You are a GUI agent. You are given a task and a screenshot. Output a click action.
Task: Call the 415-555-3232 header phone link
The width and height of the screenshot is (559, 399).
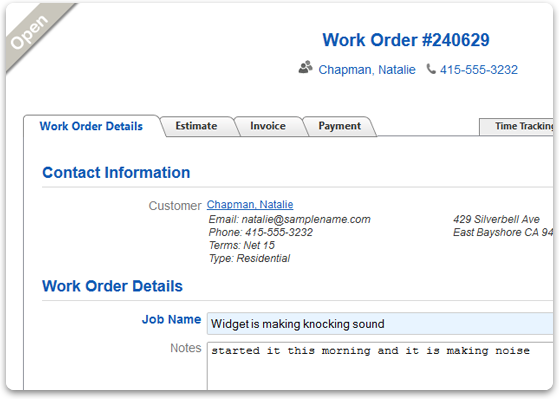479,70
